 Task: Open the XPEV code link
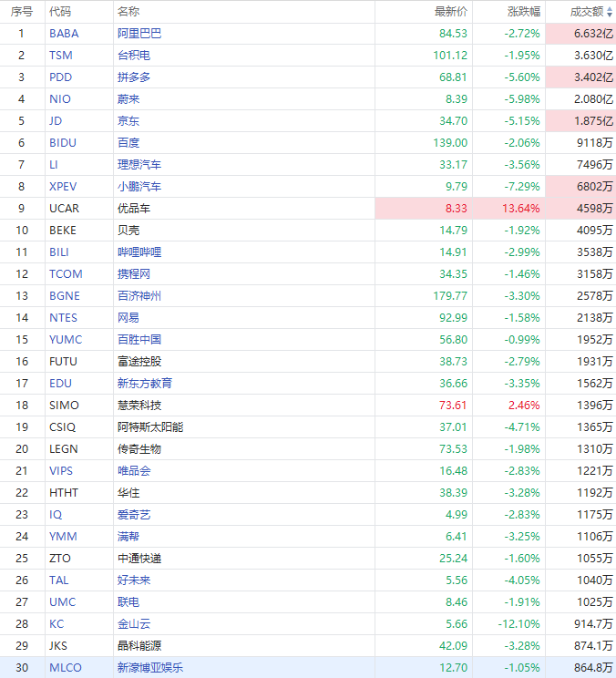coord(63,187)
